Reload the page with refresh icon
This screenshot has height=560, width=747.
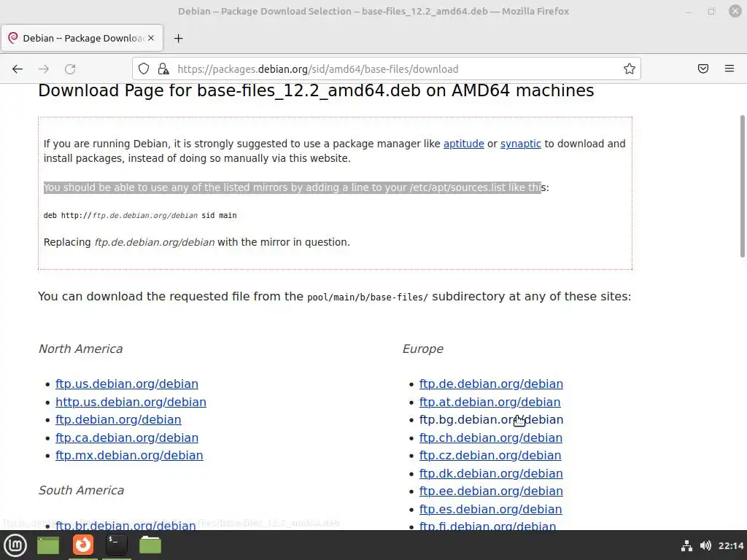70,69
